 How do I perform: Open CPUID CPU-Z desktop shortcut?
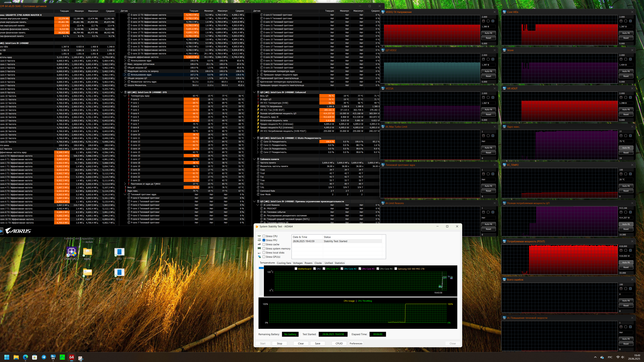71,252
